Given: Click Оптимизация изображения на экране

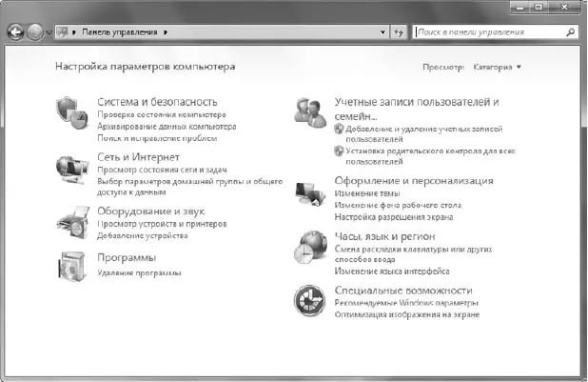Looking at the screenshot, I should coord(407,314).
